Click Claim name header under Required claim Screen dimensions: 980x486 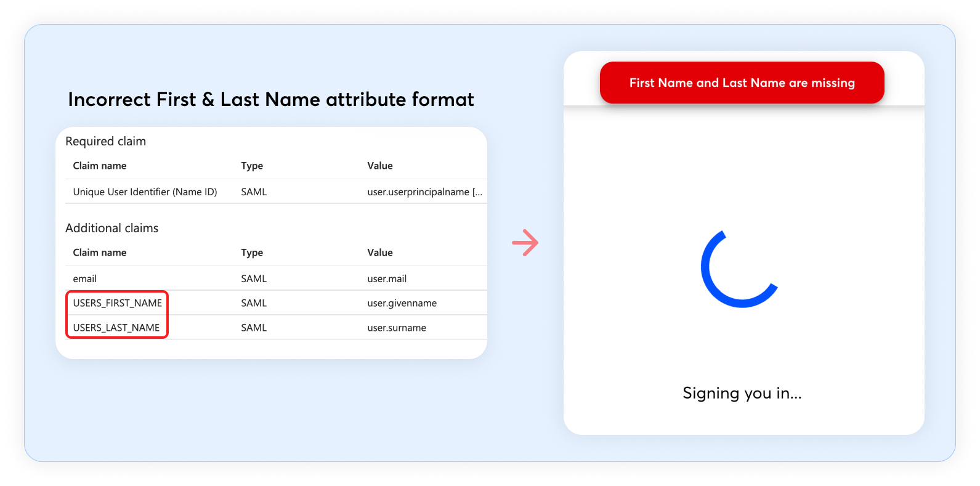(x=100, y=166)
